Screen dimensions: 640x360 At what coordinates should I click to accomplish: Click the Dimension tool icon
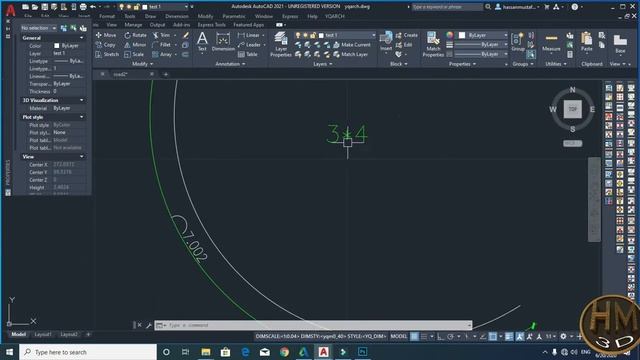223,41
